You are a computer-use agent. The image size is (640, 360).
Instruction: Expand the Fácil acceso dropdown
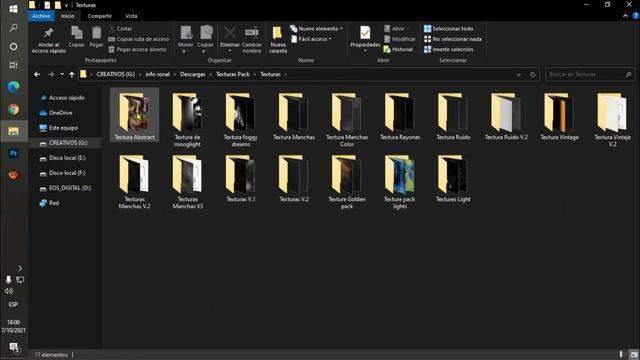point(311,39)
